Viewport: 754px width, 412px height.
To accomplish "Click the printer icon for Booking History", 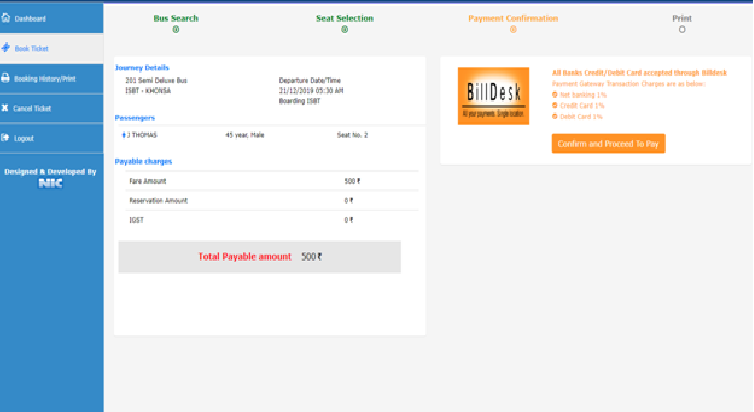I will [x=6, y=78].
